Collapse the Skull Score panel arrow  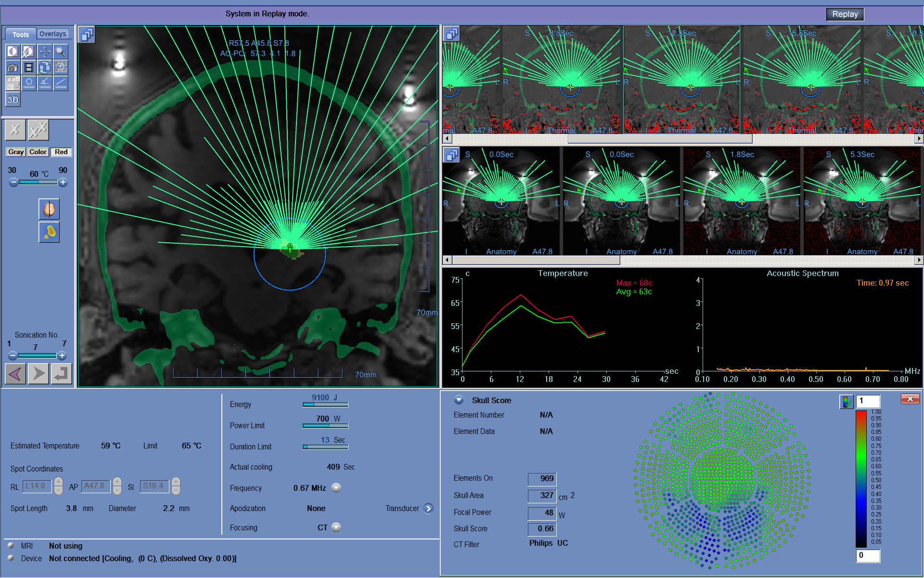point(459,400)
